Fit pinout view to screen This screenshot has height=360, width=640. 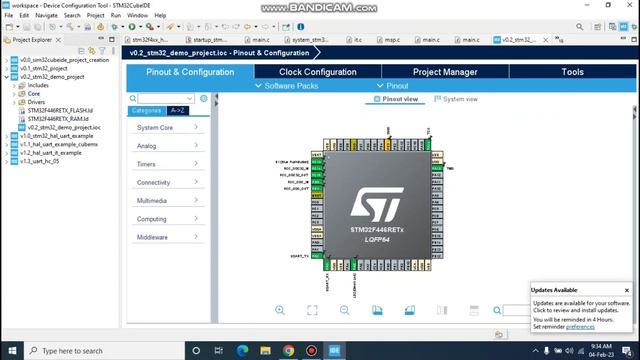point(312,310)
